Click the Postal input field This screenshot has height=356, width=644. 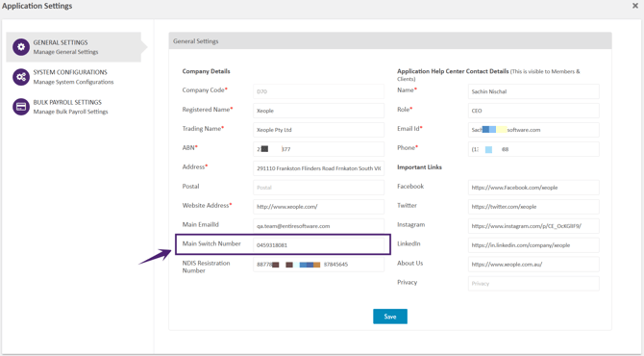(x=319, y=188)
